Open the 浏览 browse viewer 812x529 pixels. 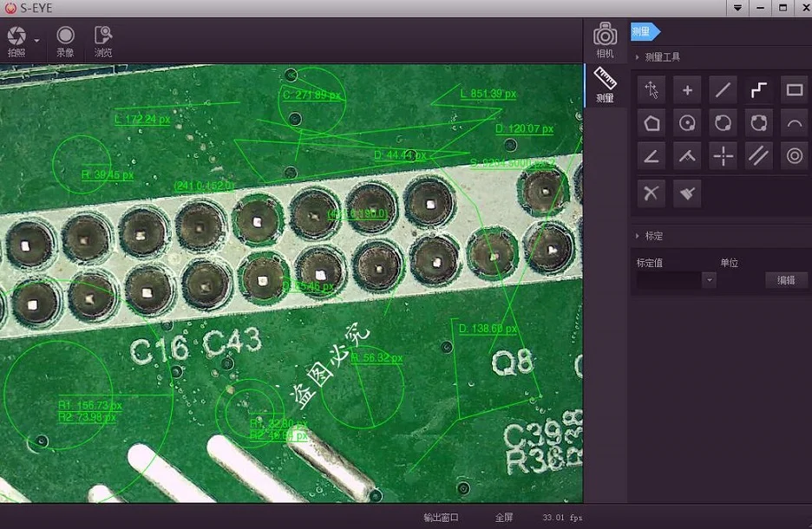tap(103, 41)
